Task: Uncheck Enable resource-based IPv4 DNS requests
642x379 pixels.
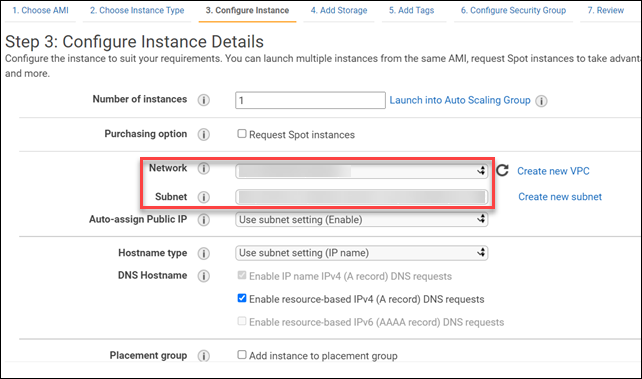Action: point(242,298)
